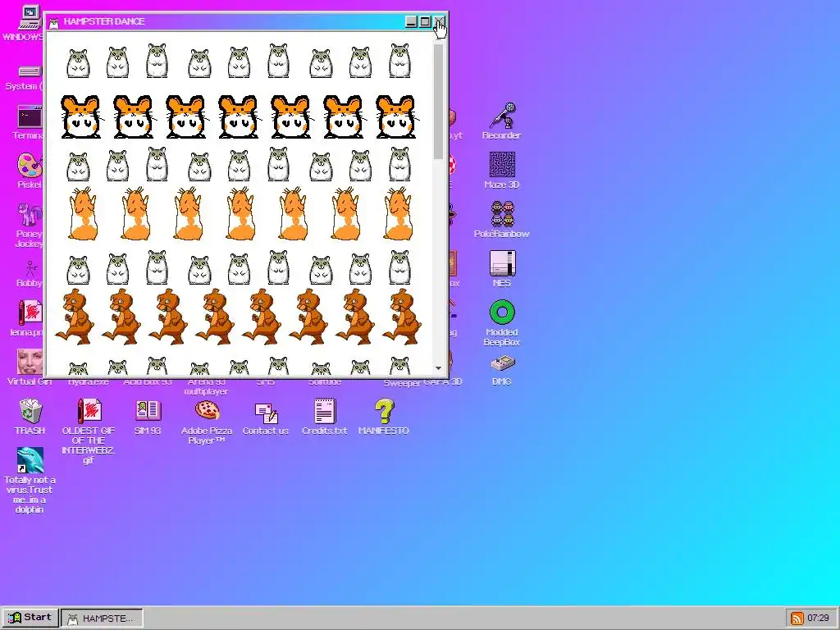Click the hamster icon in Hampster Dance title bar

53,22
